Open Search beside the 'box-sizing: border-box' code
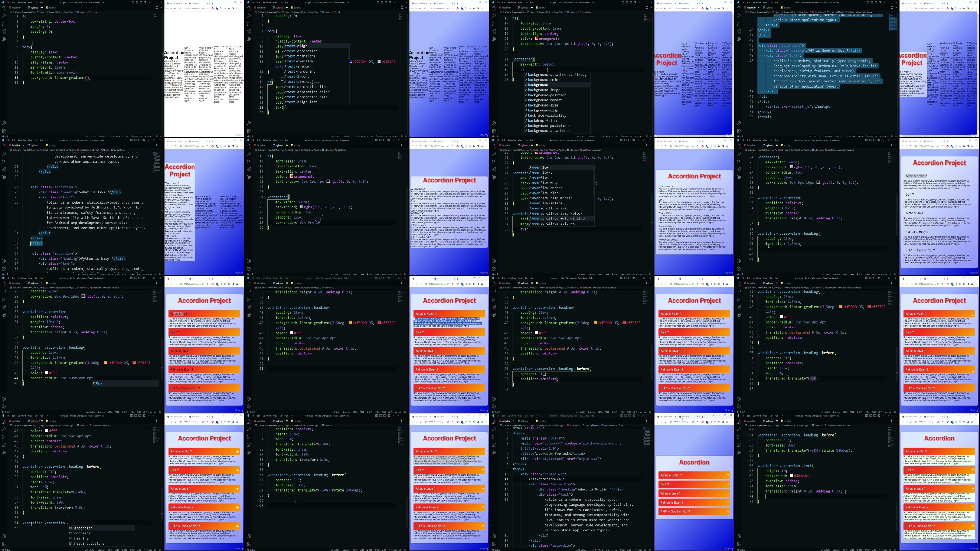 (x=4, y=16)
